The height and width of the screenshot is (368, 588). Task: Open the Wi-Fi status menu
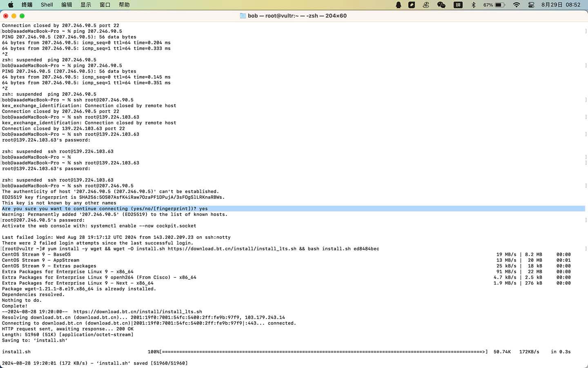coord(517,5)
